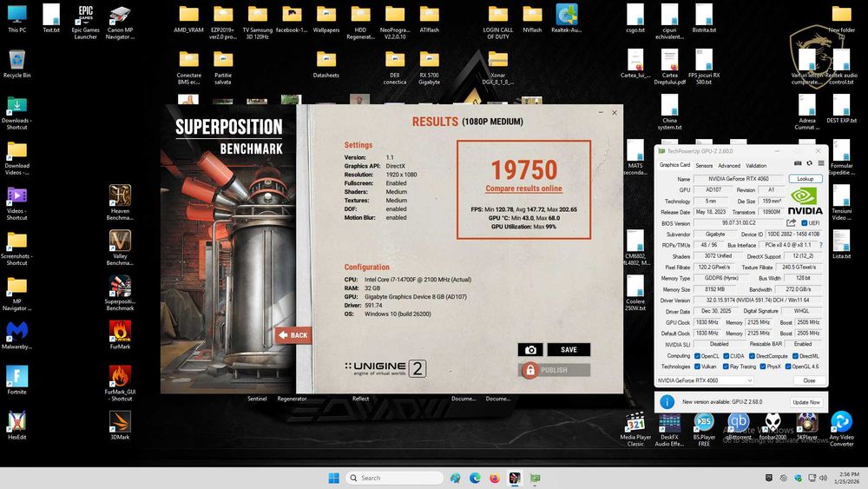Open the AMD_VRAM folder

click(188, 18)
